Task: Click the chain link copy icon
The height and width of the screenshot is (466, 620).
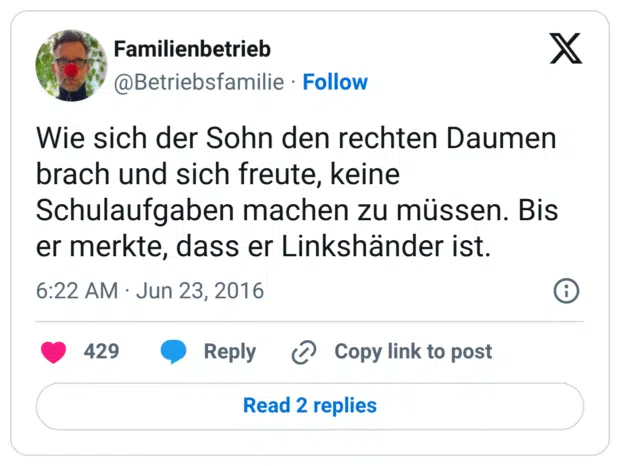Action: (x=304, y=352)
